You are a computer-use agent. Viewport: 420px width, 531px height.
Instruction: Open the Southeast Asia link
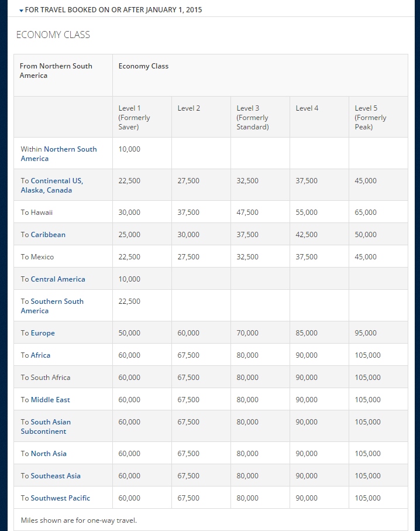56,475
